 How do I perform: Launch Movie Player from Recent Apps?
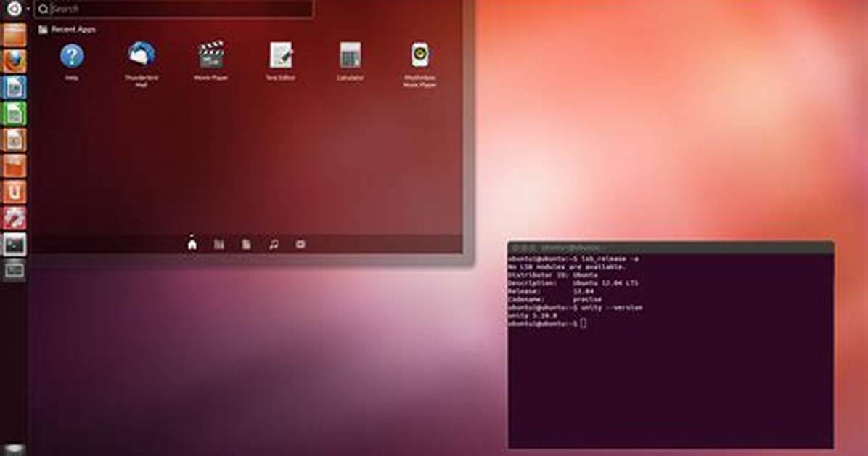(x=211, y=62)
